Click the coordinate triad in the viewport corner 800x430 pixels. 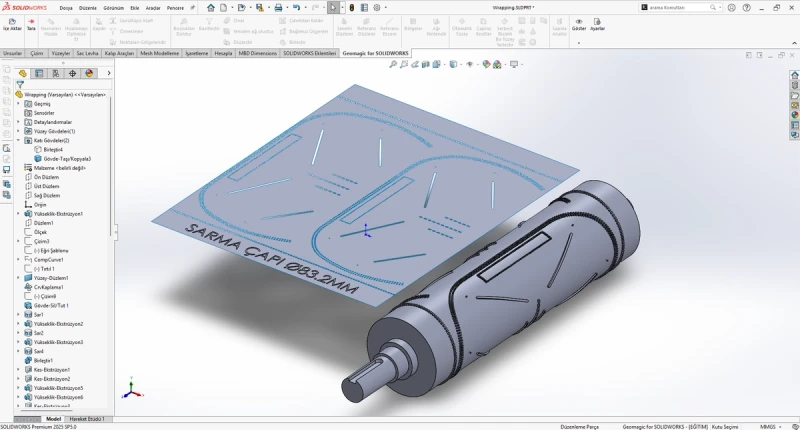point(131,388)
